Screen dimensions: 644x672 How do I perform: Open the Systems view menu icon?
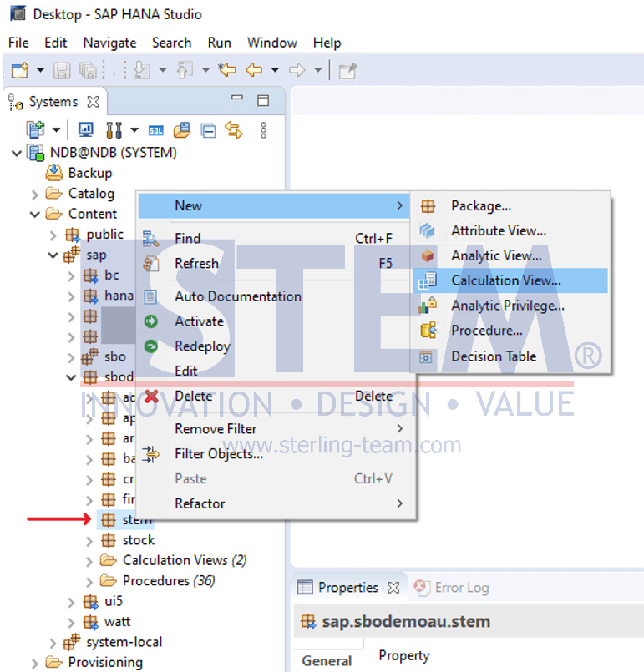pos(263,130)
